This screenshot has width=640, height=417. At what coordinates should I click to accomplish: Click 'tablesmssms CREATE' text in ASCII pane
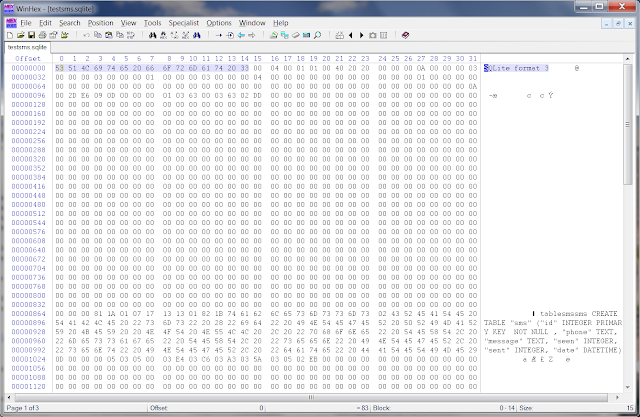tap(579, 314)
